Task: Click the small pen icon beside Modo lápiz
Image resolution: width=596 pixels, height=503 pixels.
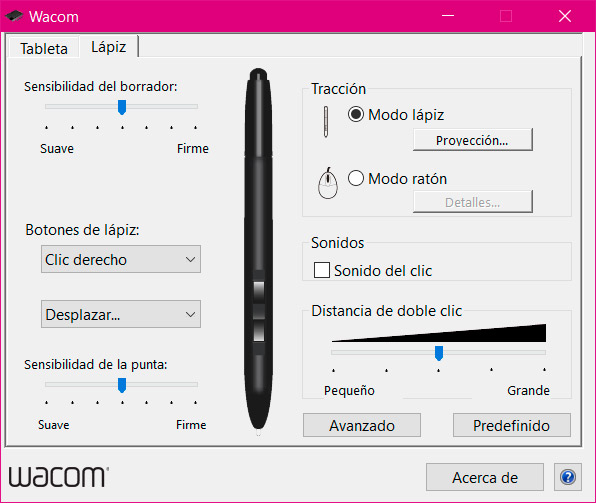Action: tap(326, 122)
